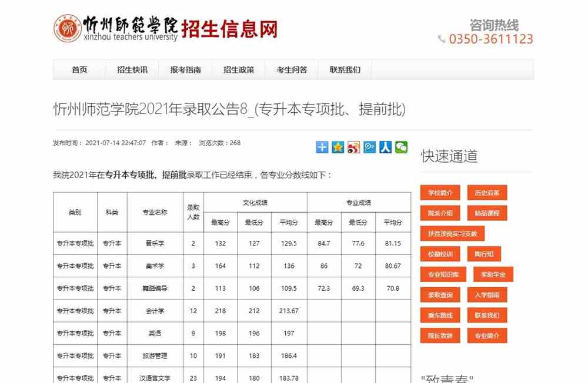The image size is (588, 383).
Task: Open the 学校简介 quick link
Action: [440, 193]
